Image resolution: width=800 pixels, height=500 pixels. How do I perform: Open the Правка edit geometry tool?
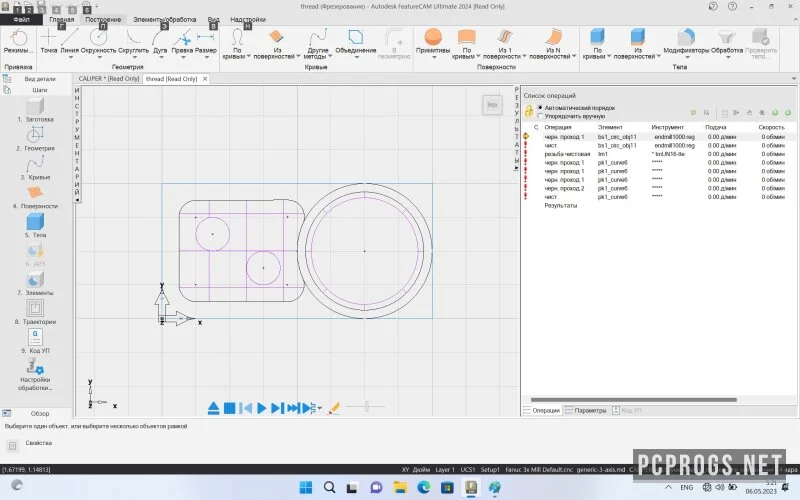coord(182,41)
